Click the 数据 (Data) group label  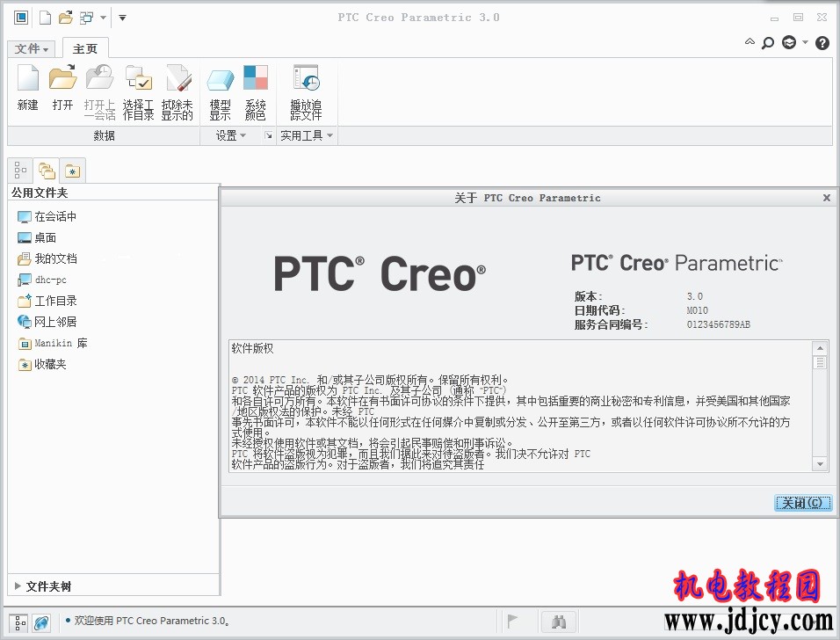104,135
